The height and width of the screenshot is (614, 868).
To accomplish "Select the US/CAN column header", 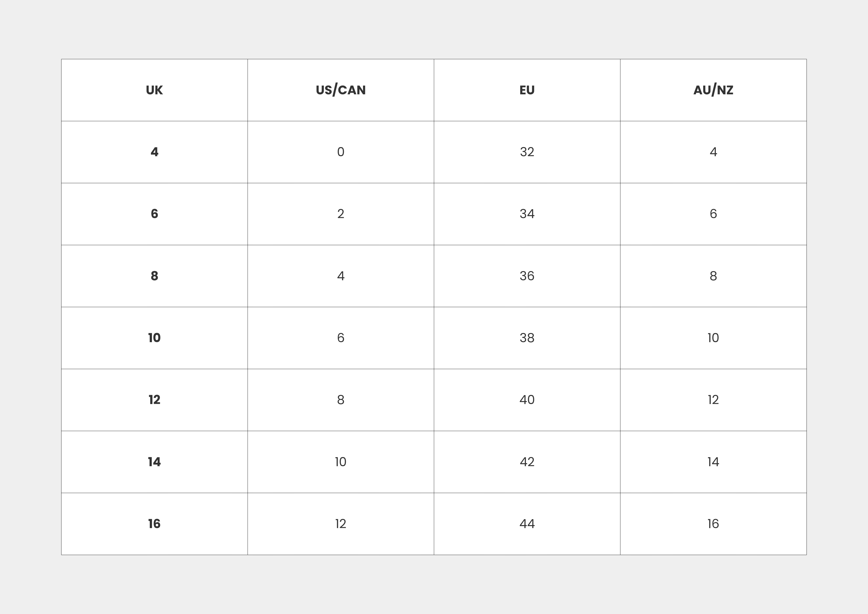I will coord(341,90).
